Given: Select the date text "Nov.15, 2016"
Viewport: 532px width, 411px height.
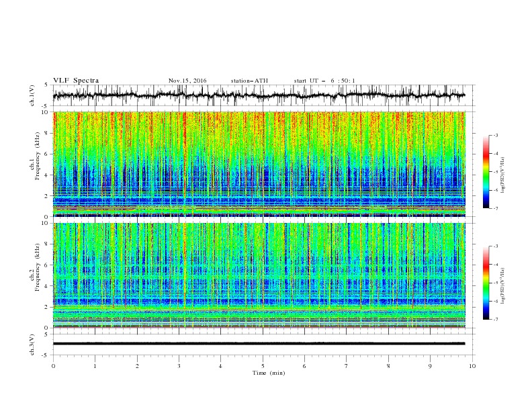Looking at the screenshot, I should [x=187, y=81].
